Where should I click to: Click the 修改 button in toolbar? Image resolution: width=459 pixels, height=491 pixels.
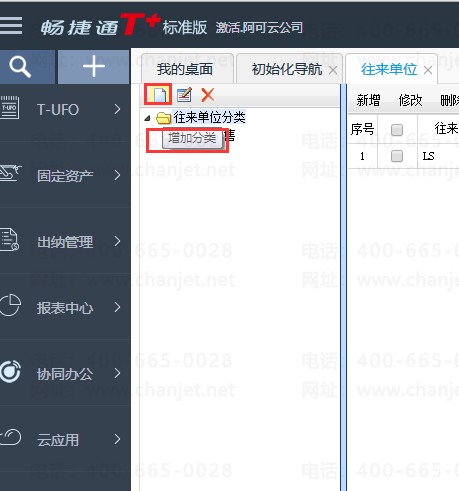coord(410,100)
